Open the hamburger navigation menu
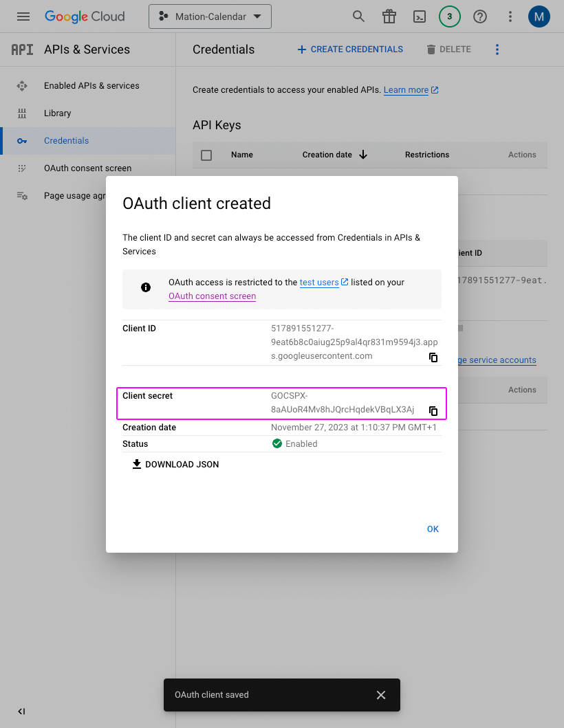Screen dimensions: 564x728 [x=23, y=16]
